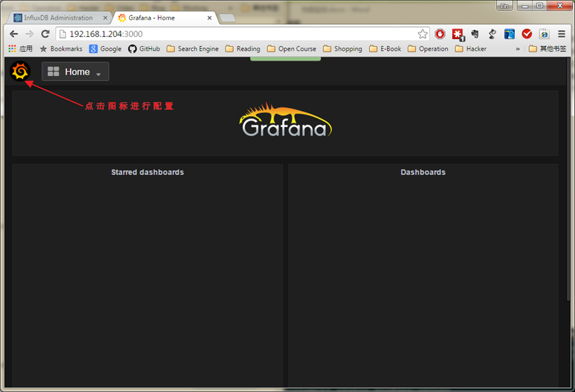Click the browser back arrow

tap(14, 33)
